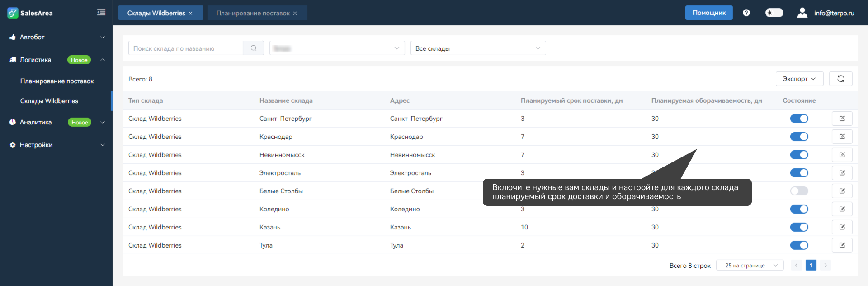The image size is (868, 286).
Task: Click the Автобот thumbs-up icon
Action: (13, 37)
